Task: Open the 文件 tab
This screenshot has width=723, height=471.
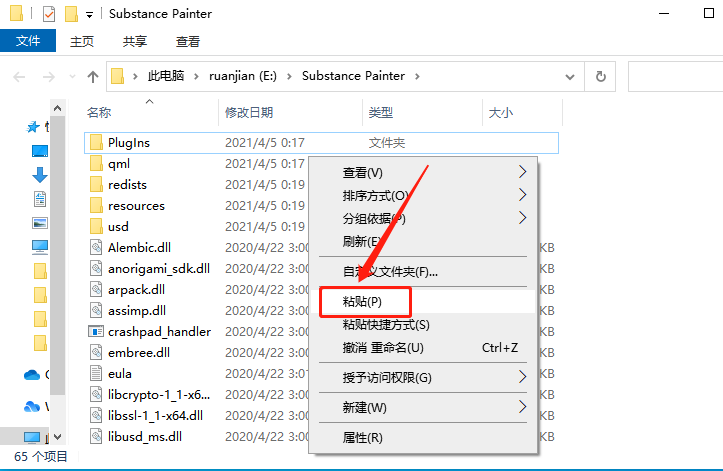Action: coord(28,41)
